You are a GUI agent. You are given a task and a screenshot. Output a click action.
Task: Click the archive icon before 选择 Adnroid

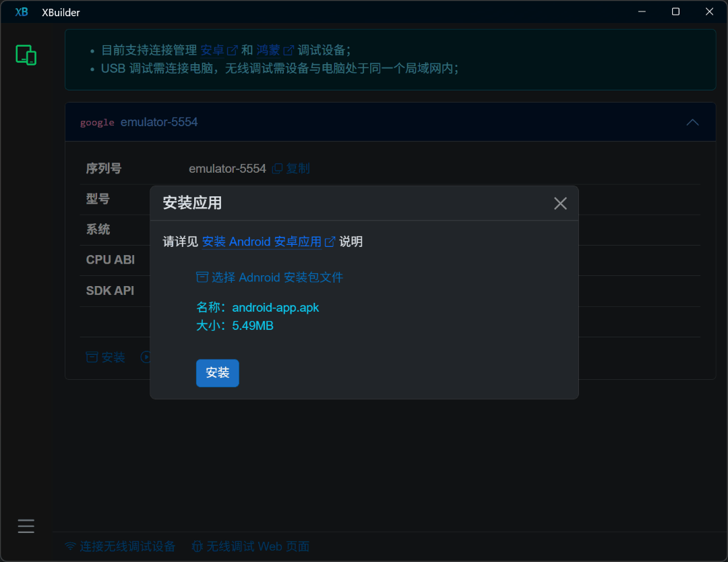(x=202, y=277)
